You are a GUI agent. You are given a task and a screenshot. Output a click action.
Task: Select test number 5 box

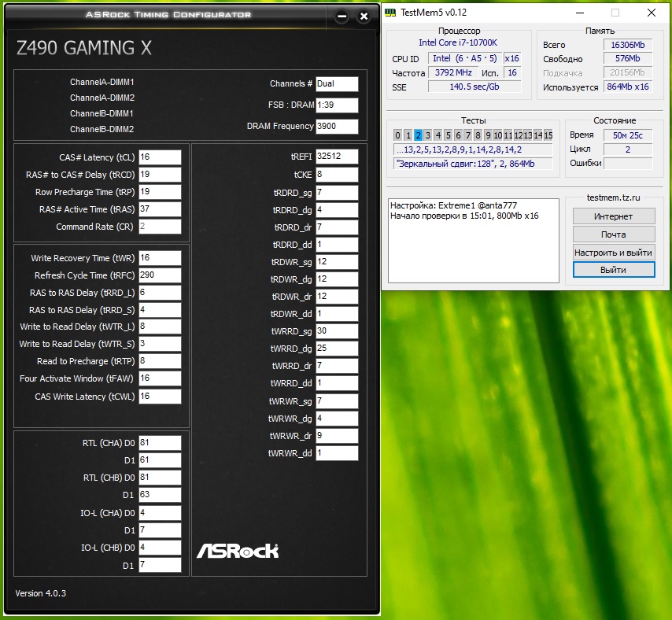coord(448,135)
